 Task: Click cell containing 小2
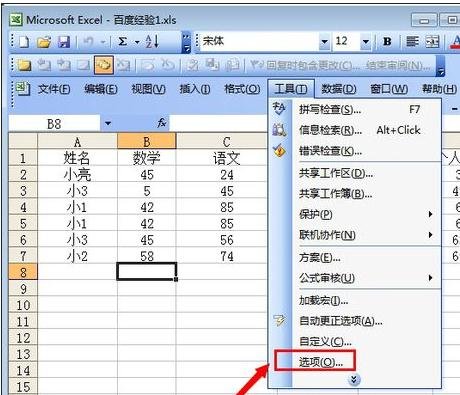77,256
